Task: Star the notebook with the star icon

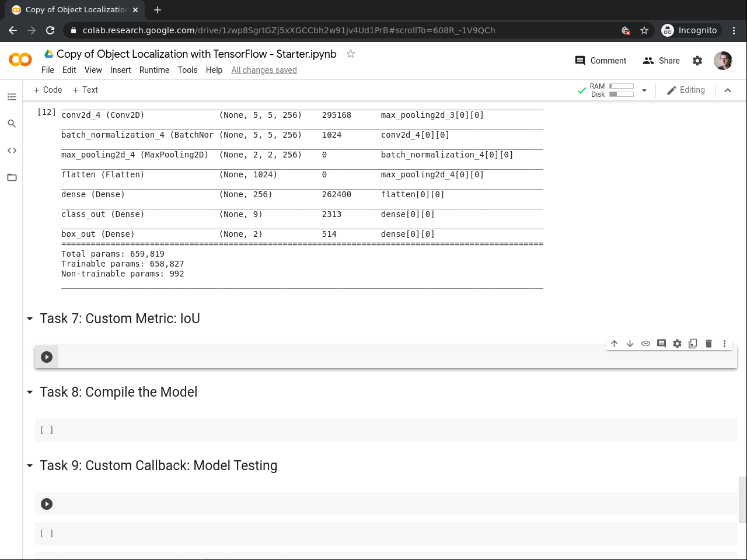Action: coord(351,54)
